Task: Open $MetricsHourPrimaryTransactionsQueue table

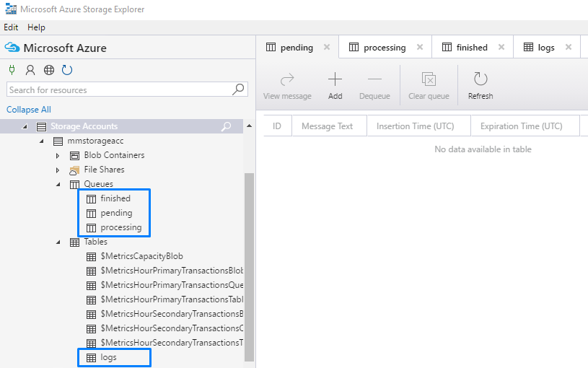Action: click(172, 285)
